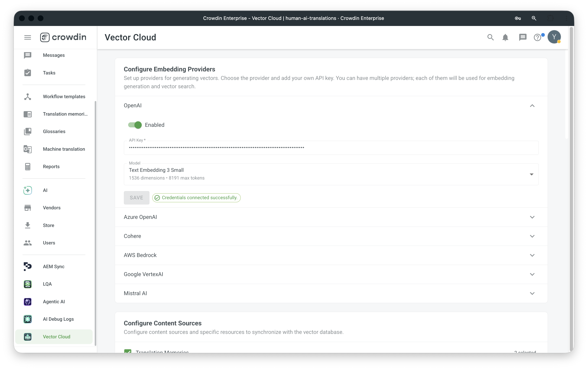Open Users page link

[49, 243]
